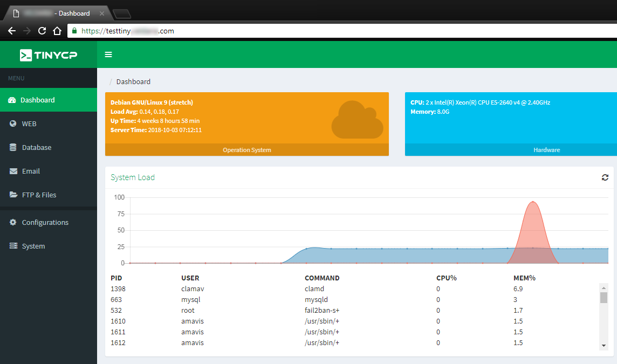
Task: Open the browser home page
Action: pos(57,31)
